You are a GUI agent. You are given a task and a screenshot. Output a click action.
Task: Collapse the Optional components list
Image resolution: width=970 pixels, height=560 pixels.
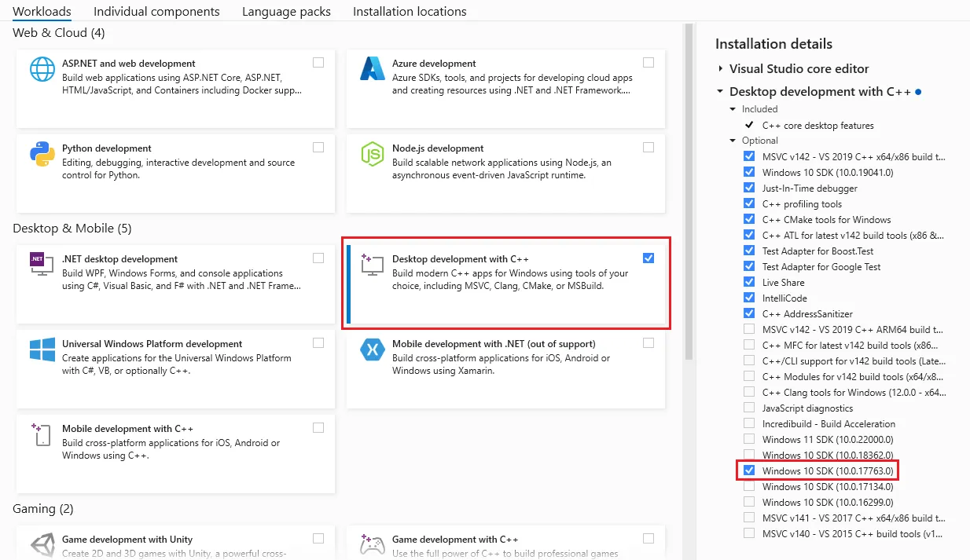(x=733, y=140)
